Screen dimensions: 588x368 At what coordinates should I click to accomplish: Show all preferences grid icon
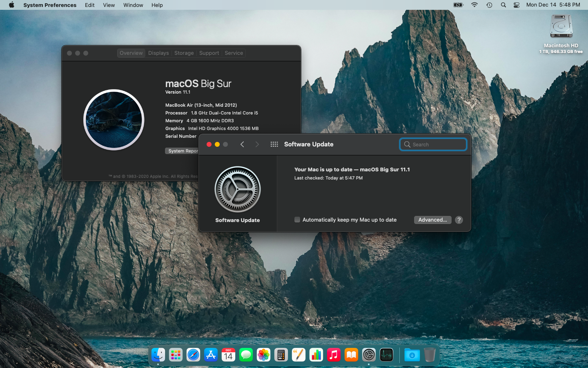(274, 144)
